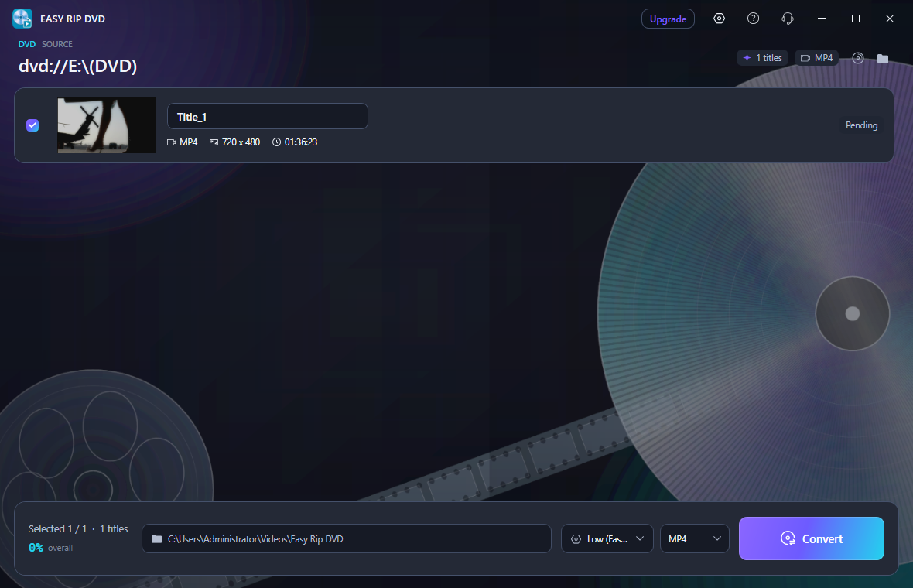Screen dimensions: 913x588
Task: Click the Title_1 name field
Action: [x=268, y=116]
